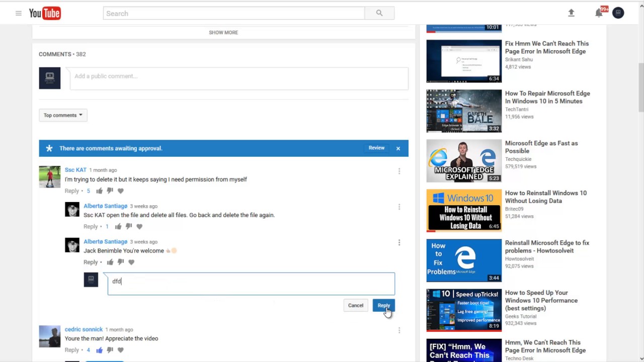Open 'Reinstall Microsoft Edge to fix problems' title
This screenshot has width=644, height=362.
(x=547, y=246)
